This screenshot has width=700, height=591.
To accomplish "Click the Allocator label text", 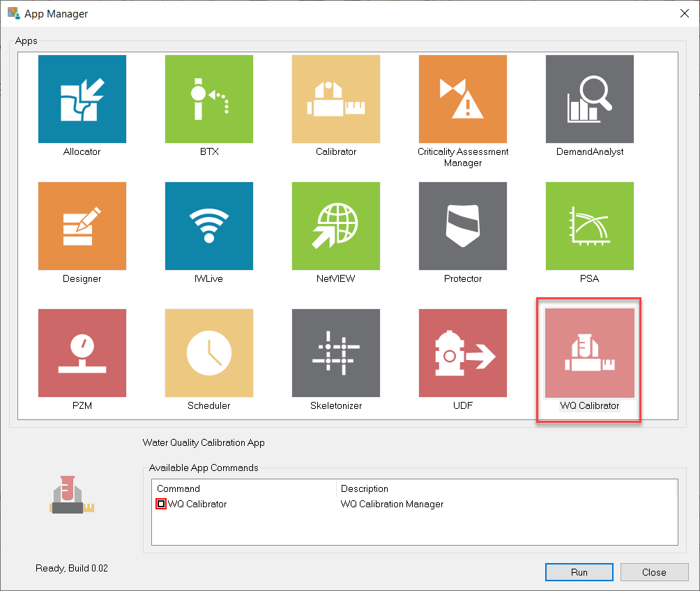I will [x=82, y=152].
